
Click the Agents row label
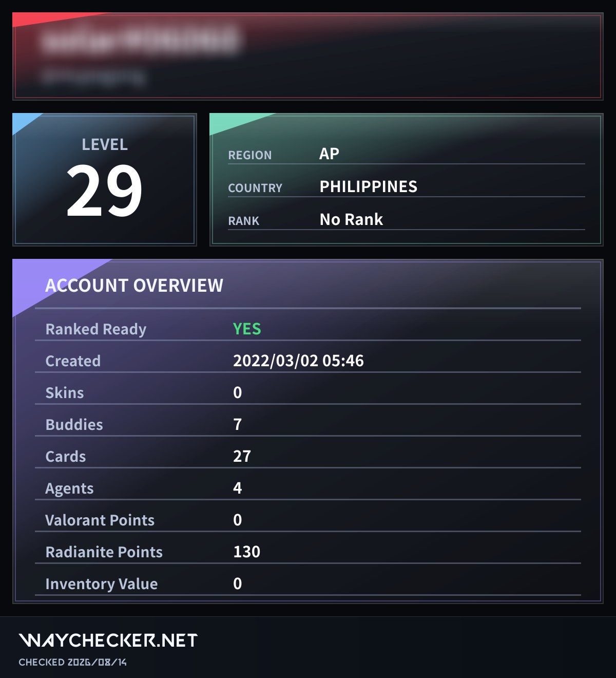click(x=69, y=488)
